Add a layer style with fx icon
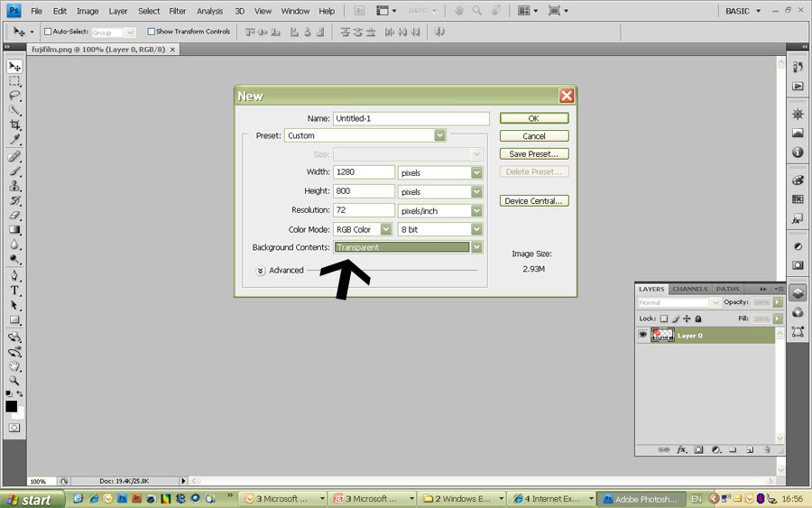This screenshot has height=508, width=812. [x=681, y=449]
